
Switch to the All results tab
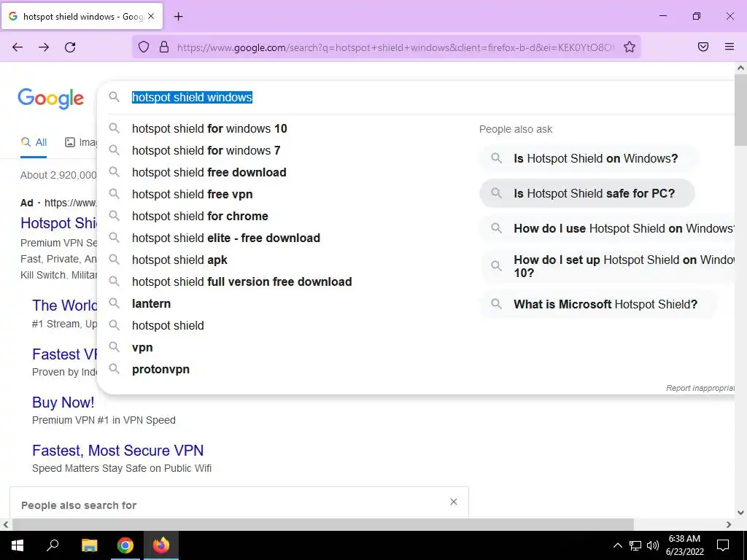[x=34, y=142]
